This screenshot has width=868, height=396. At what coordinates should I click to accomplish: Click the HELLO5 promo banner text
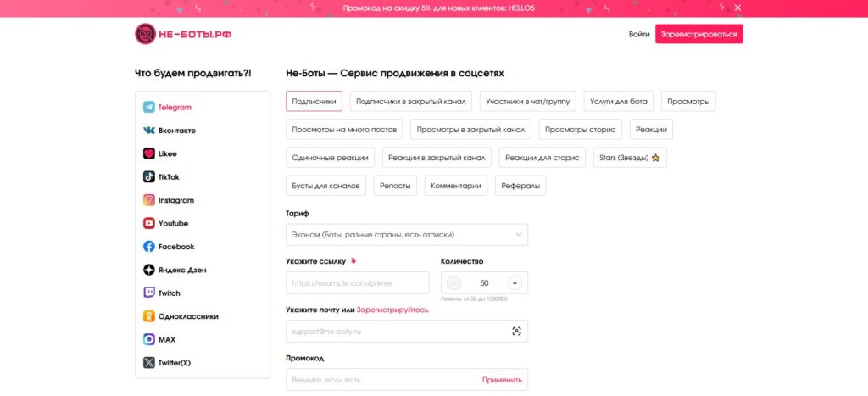439,8
